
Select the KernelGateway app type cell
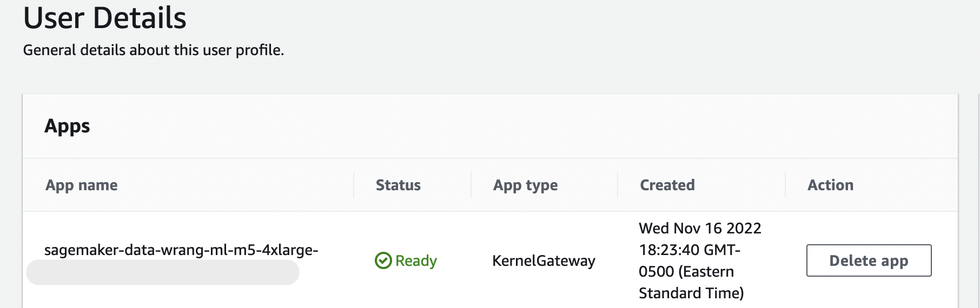(544, 260)
